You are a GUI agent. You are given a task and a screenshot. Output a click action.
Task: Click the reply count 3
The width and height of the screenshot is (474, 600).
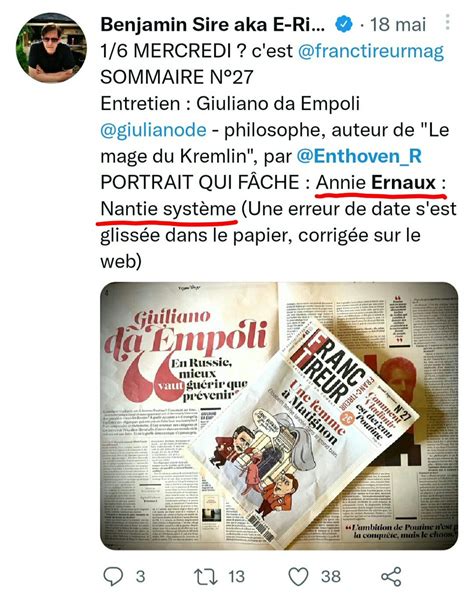coord(140,576)
